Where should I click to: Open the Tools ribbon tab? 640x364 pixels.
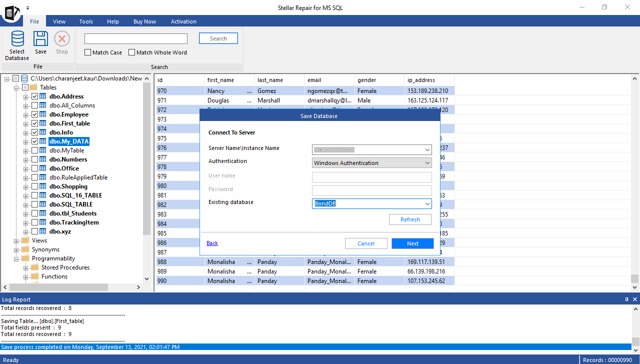pyautogui.click(x=86, y=21)
